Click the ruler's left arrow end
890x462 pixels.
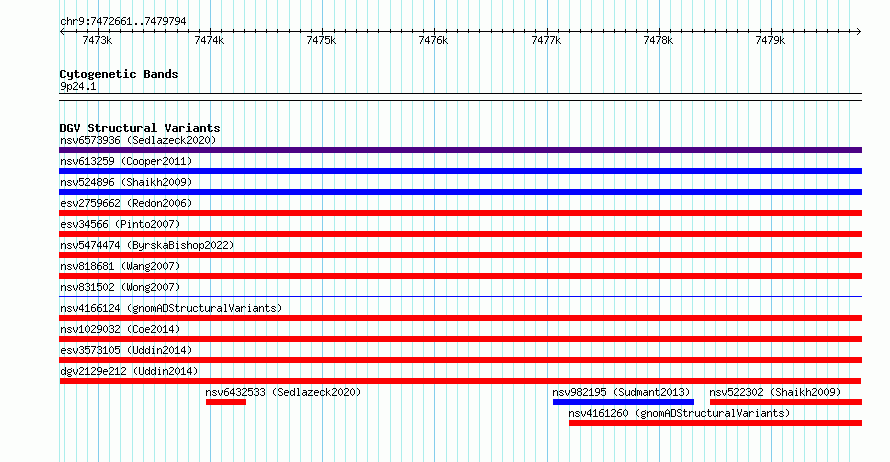62,31
